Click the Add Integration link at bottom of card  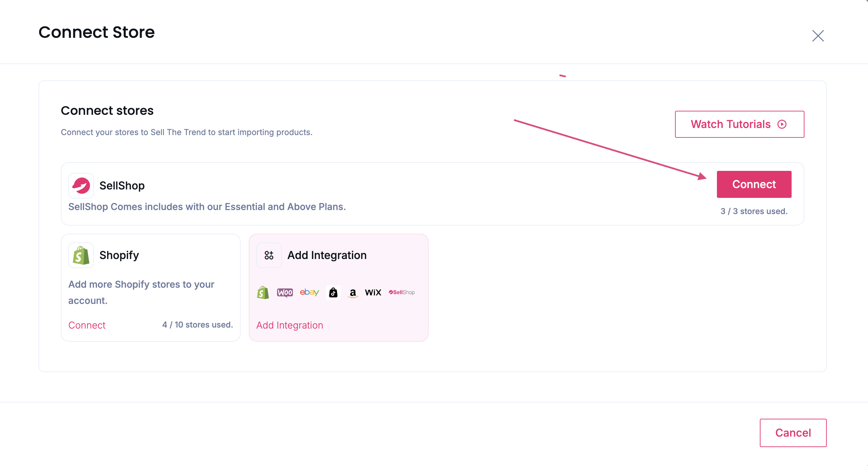(x=290, y=325)
